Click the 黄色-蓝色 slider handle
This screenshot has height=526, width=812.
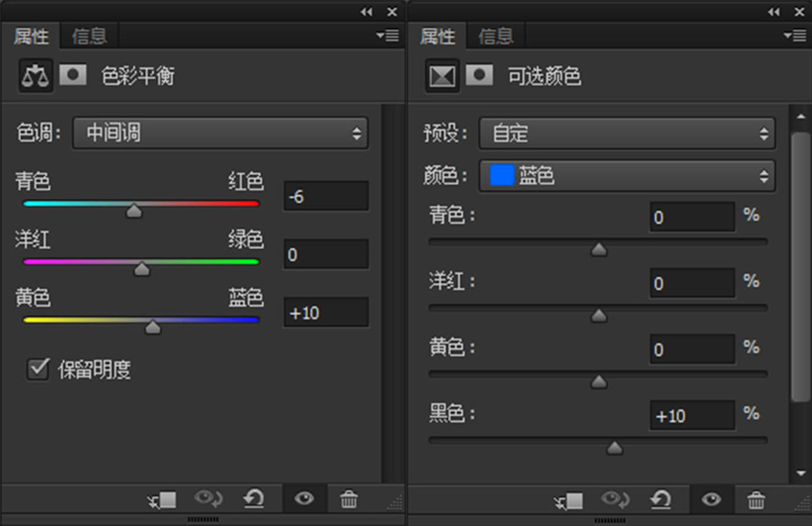(153, 327)
